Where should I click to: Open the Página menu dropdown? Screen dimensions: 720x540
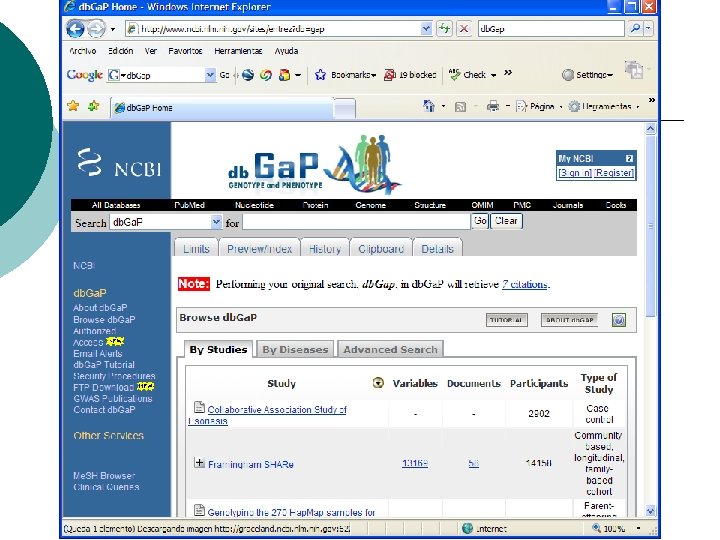[x=561, y=107]
